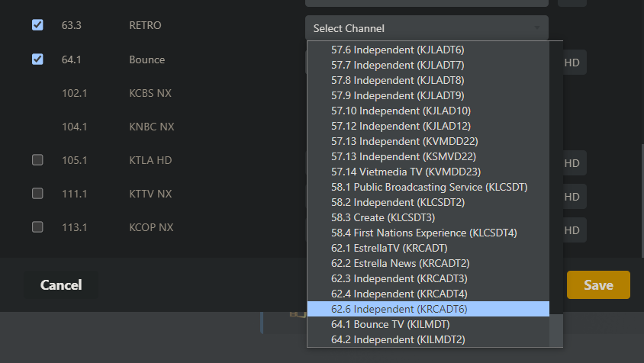
Task: Select 57.14 Vietmedia TV (KVMDD23) entry
Action: pyautogui.click(x=405, y=172)
